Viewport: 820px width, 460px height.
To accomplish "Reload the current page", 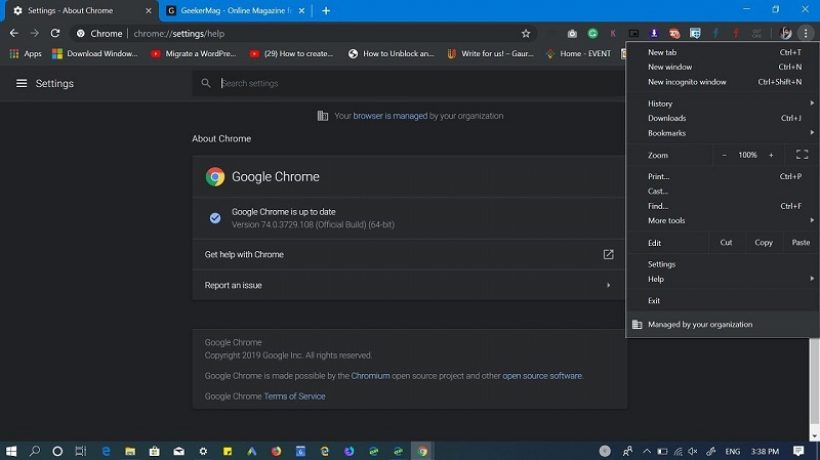I will click(55, 33).
